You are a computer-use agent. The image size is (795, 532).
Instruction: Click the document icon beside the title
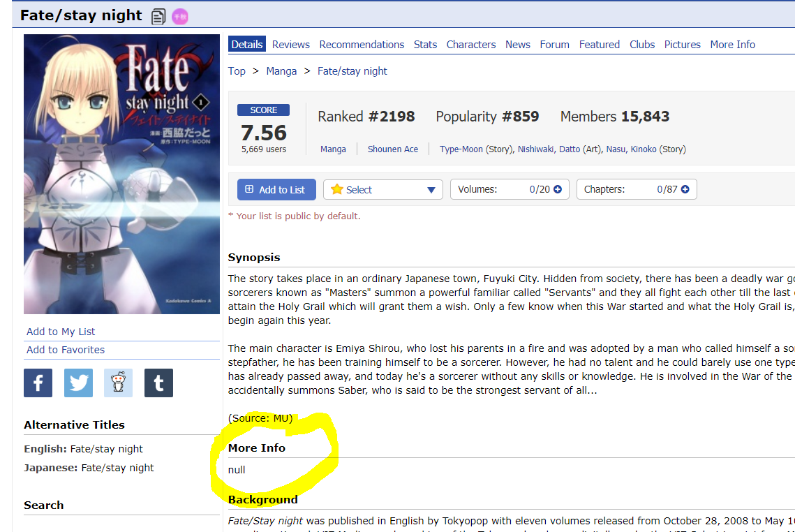(158, 16)
